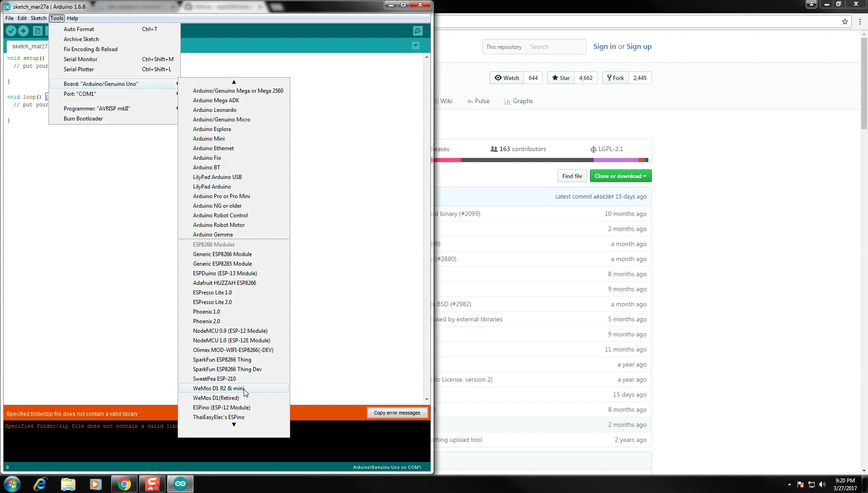The image size is (868, 493).
Task: Click the Arduino icon in the taskbar
Action: point(180,484)
